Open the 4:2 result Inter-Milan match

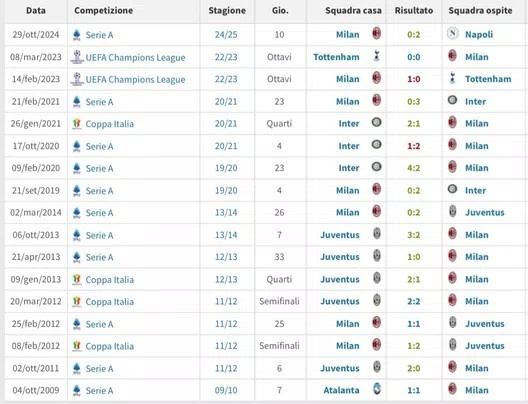[x=414, y=168]
